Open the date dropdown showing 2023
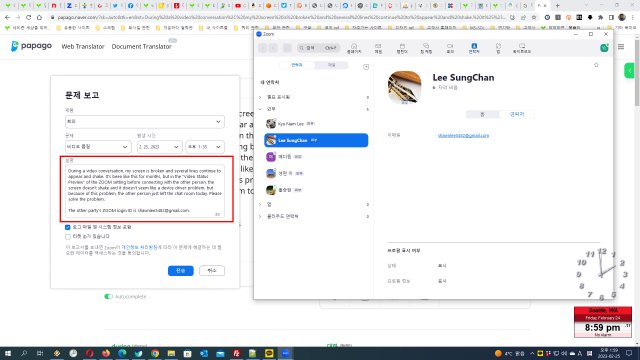640x360 pixels. click(x=159, y=147)
